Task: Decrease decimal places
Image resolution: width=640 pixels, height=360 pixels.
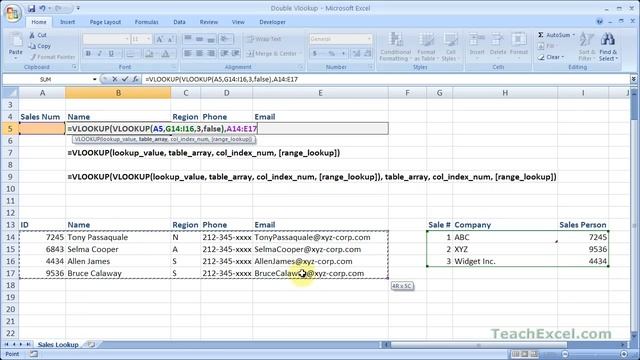Action: [367, 53]
